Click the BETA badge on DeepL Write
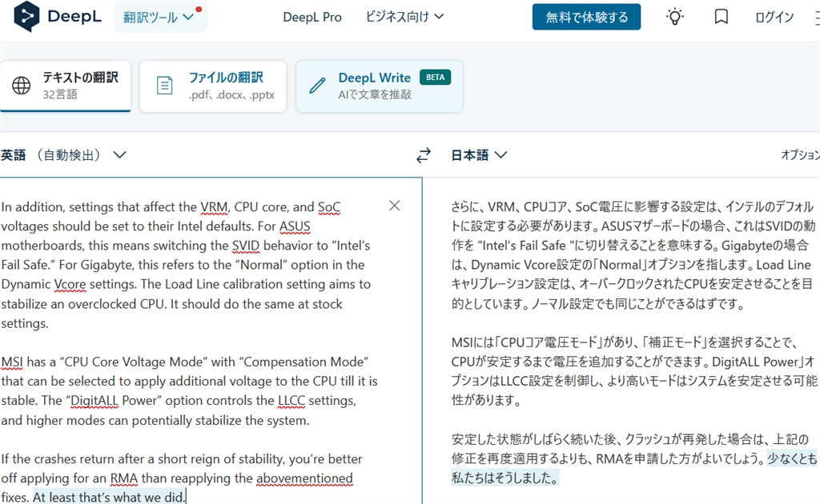820x504 pixels. pyautogui.click(x=435, y=78)
